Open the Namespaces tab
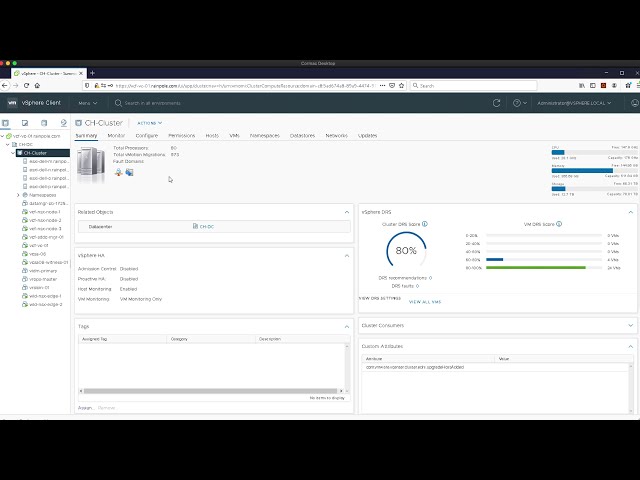 pos(265,136)
